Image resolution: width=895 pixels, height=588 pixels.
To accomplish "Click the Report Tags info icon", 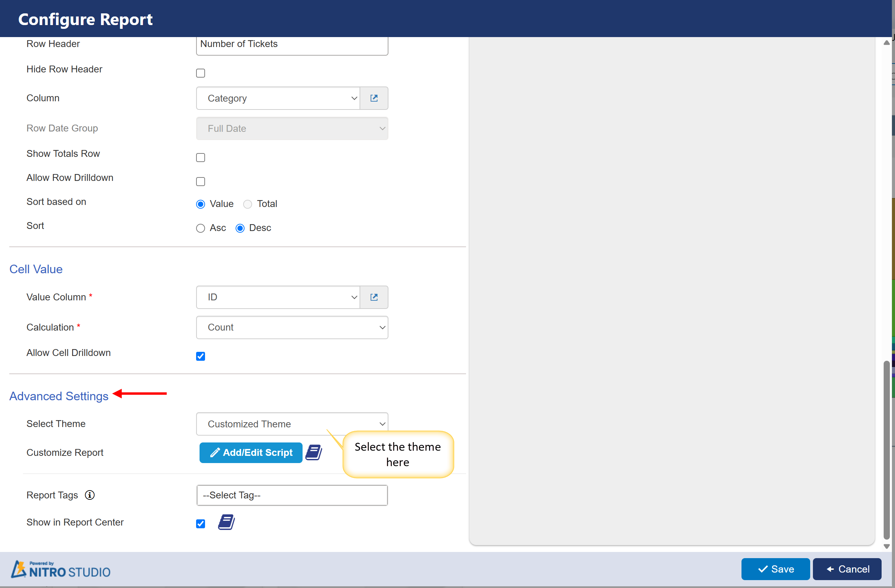I will point(90,495).
